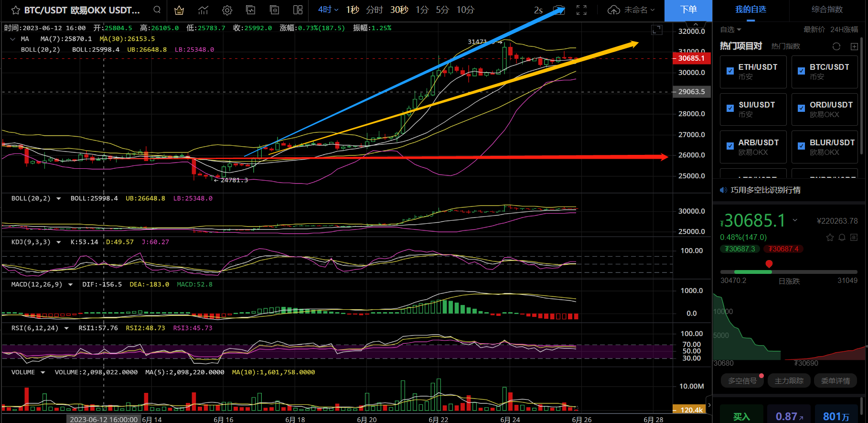The height and width of the screenshot is (423, 868).
Task: Click the blue 下单 order button
Action: pos(688,10)
